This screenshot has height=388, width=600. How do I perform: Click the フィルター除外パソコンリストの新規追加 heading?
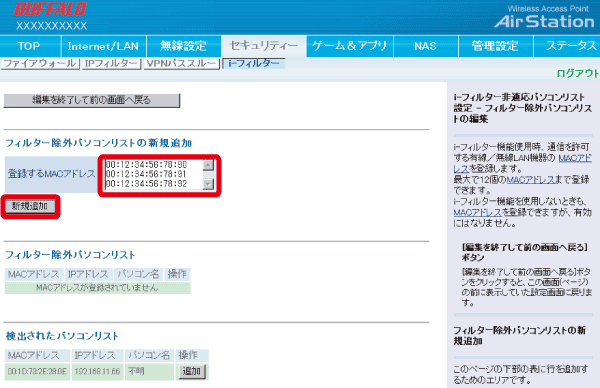tap(98, 143)
